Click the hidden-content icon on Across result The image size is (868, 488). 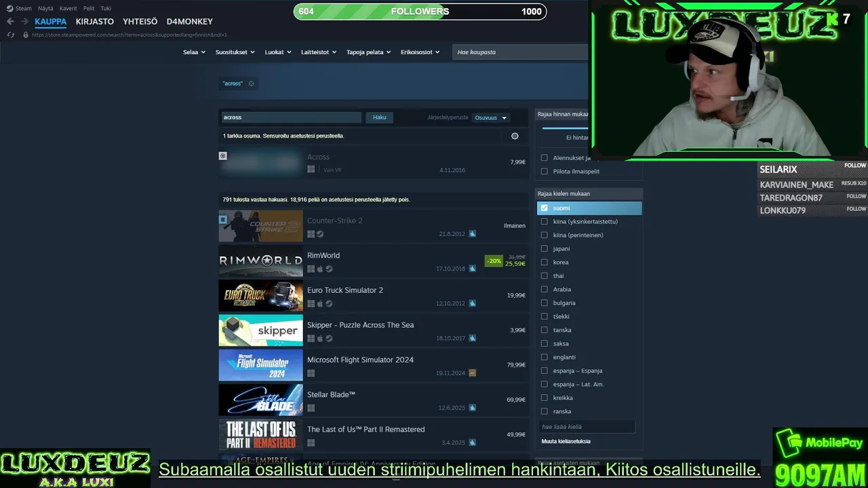pyautogui.click(x=222, y=156)
